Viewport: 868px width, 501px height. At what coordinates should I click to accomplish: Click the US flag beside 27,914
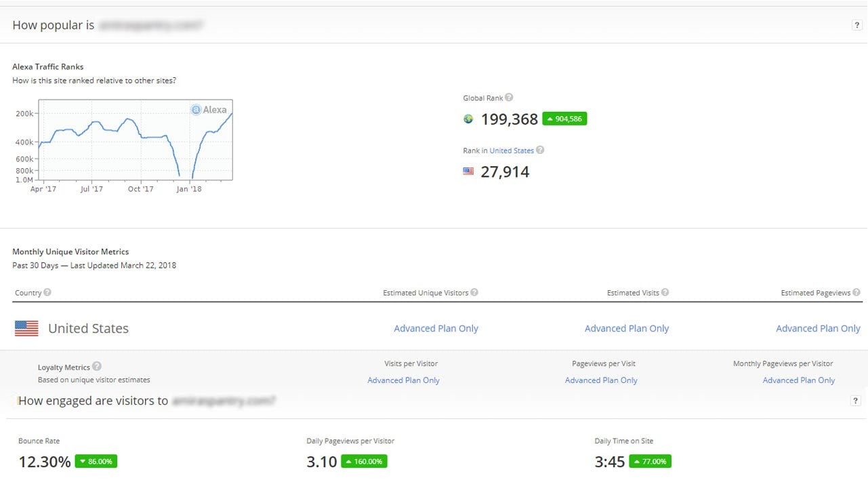468,172
